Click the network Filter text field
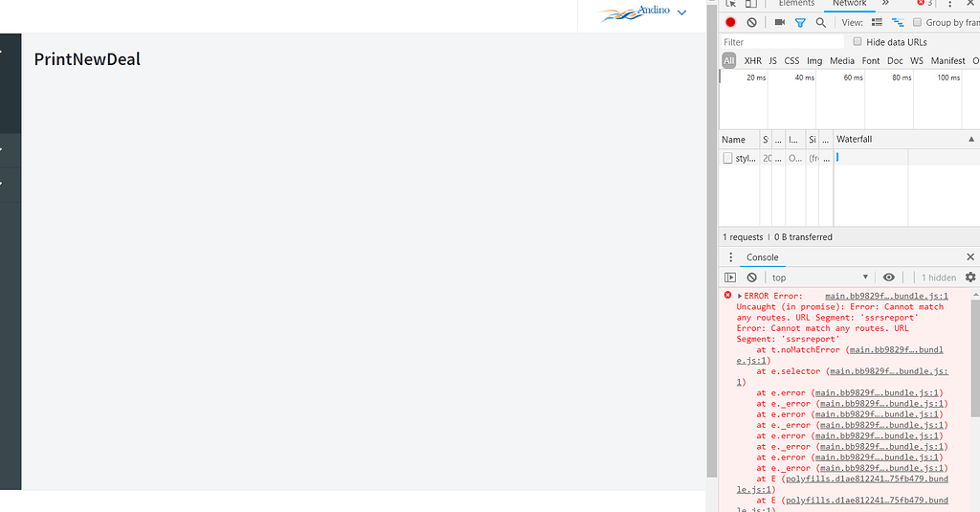980x512 pixels. click(782, 42)
